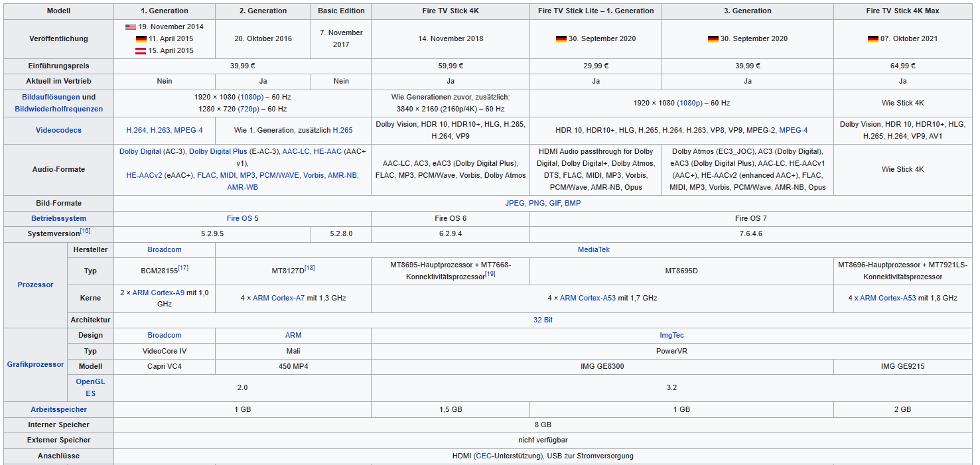Click the '1,5 GB' memory cell

click(451, 409)
